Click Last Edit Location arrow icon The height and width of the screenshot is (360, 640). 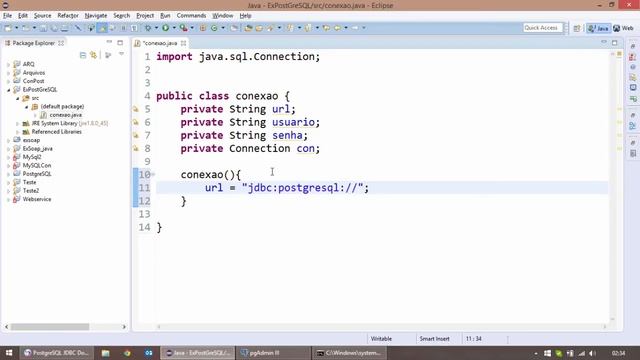click(x=326, y=28)
